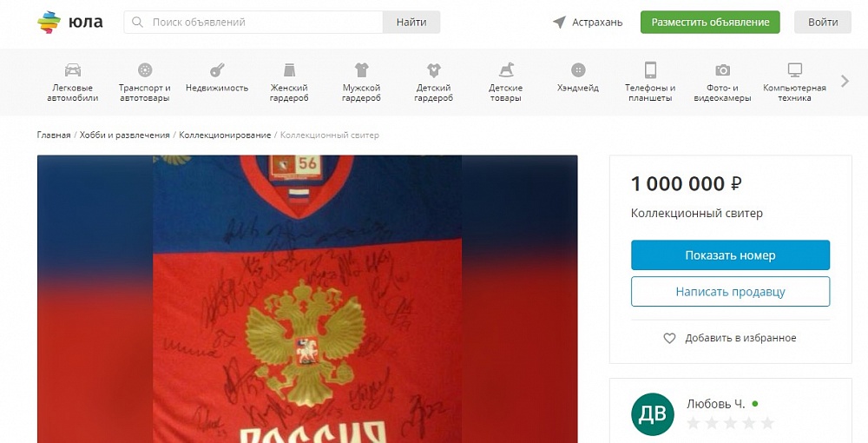
Task: Go to Хобби и развлечения breadcrumb
Action: (x=124, y=136)
